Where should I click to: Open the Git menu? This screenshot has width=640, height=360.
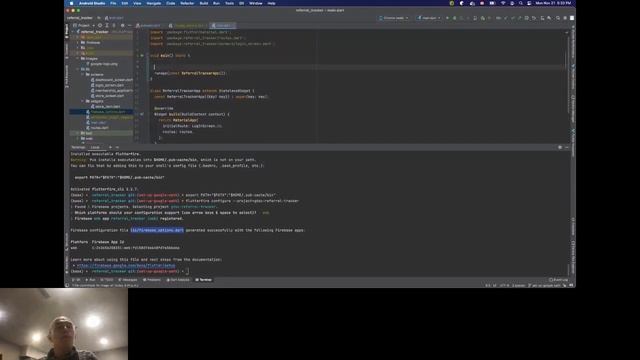pyautogui.click(x=241, y=3)
